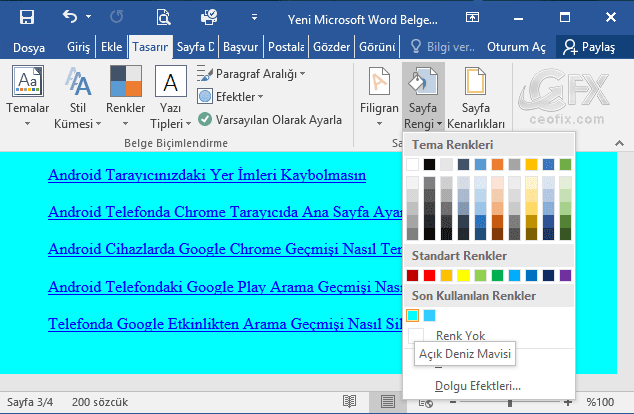This screenshot has height=414, width=634.
Task: Open link Android Telefonda Chrome Tarayıcıda Ana Sayfa
Action: [225, 212]
